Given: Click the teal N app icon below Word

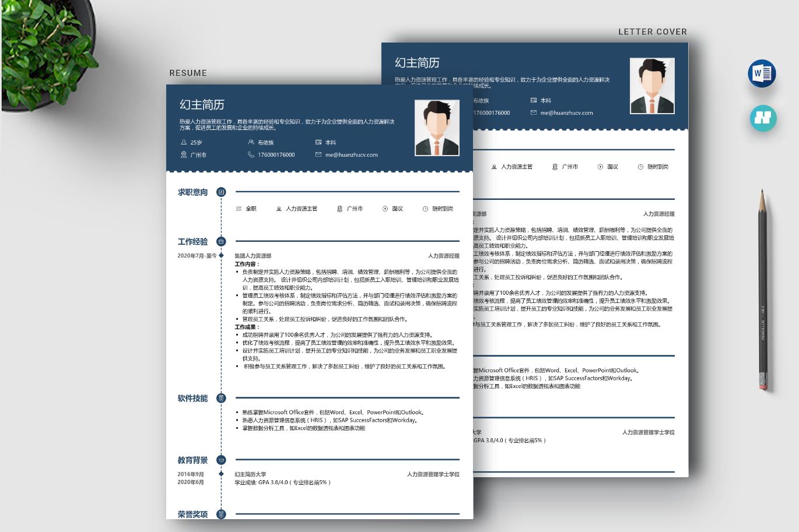Looking at the screenshot, I should [763, 118].
